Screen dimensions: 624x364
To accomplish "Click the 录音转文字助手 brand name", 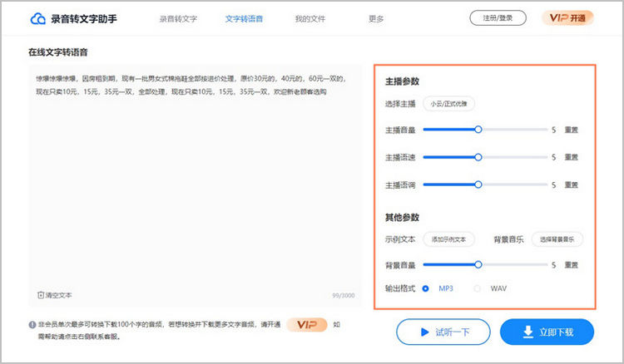I will 84,18.
